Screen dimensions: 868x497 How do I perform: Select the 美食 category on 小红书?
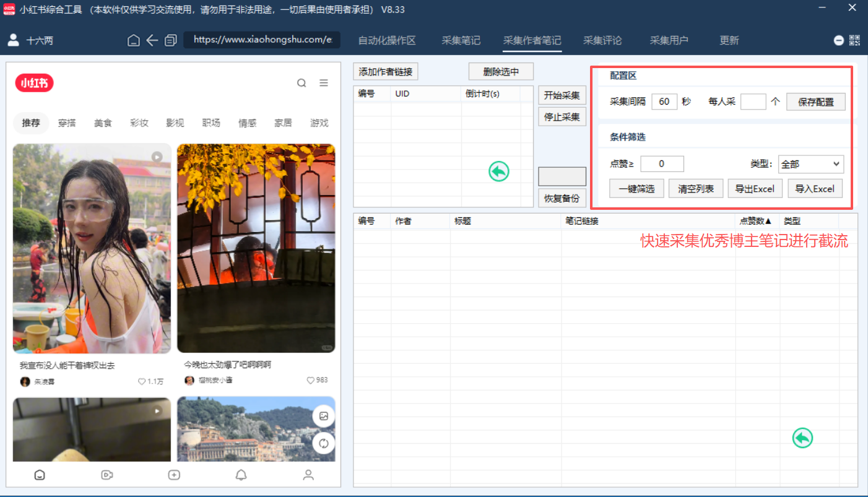click(x=103, y=123)
